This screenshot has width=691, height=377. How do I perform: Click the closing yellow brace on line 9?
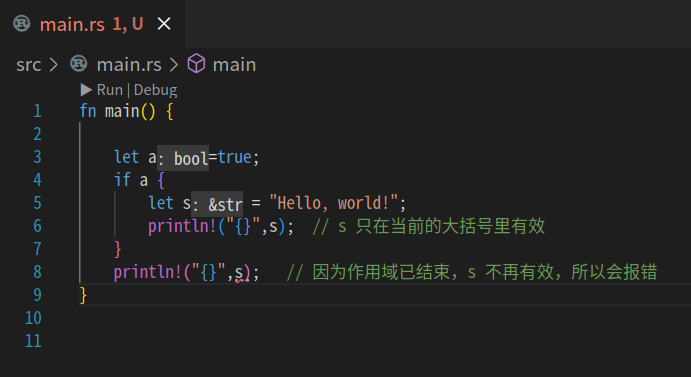[83, 295]
